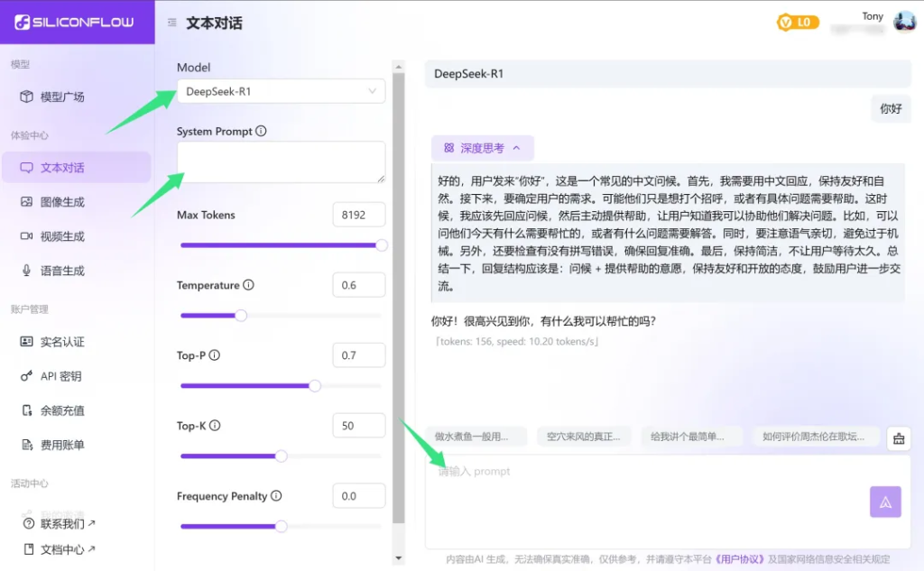This screenshot has width=924, height=571.
Task: Collapse the 深度思考 reasoning section
Action: tap(483, 148)
